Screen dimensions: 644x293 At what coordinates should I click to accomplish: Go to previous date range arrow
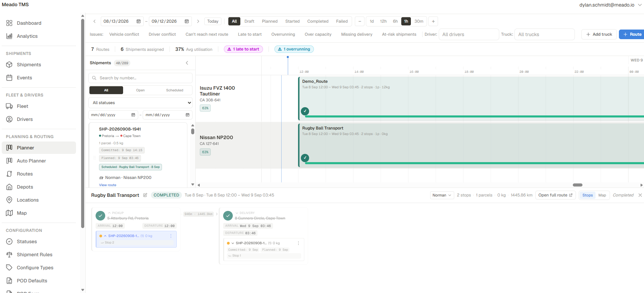[x=95, y=21]
